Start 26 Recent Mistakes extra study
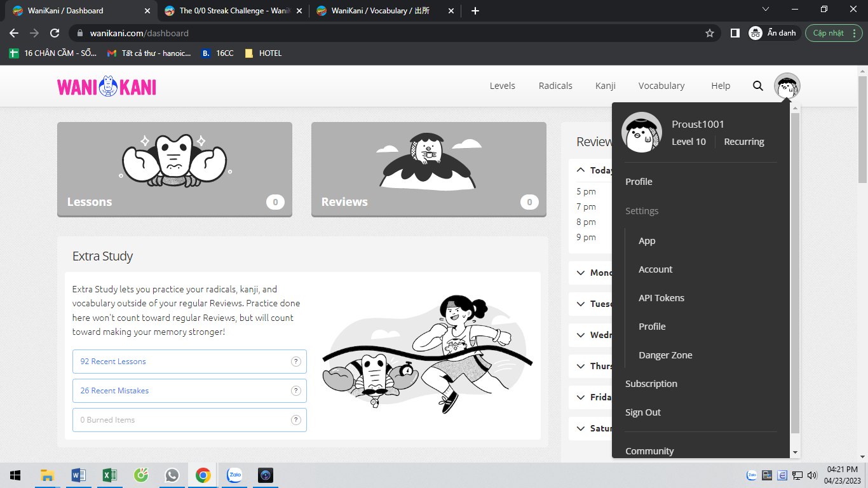Viewport: 868px width, 488px height. [x=189, y=391]
